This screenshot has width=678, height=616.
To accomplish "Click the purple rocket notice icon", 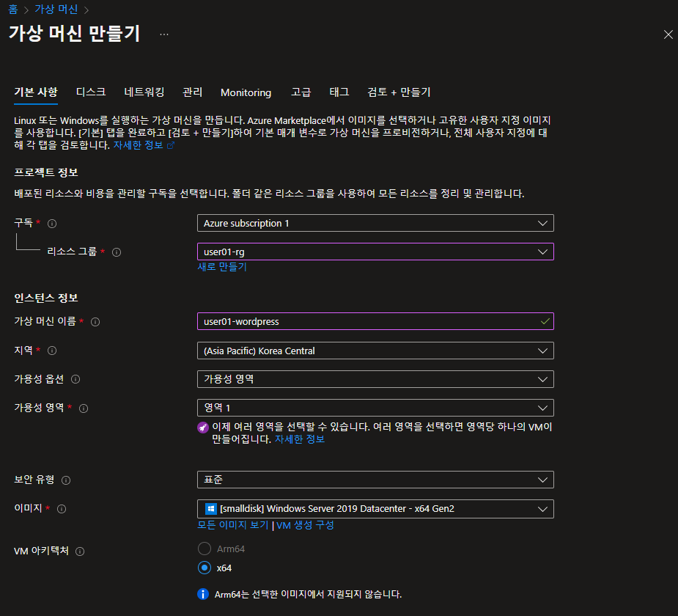I will pyautogui.click(x=203, y=428).
